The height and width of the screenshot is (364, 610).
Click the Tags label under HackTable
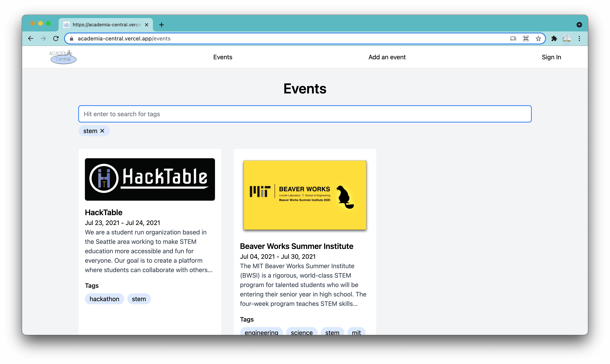pyautogui.click(x=92, y=285)
